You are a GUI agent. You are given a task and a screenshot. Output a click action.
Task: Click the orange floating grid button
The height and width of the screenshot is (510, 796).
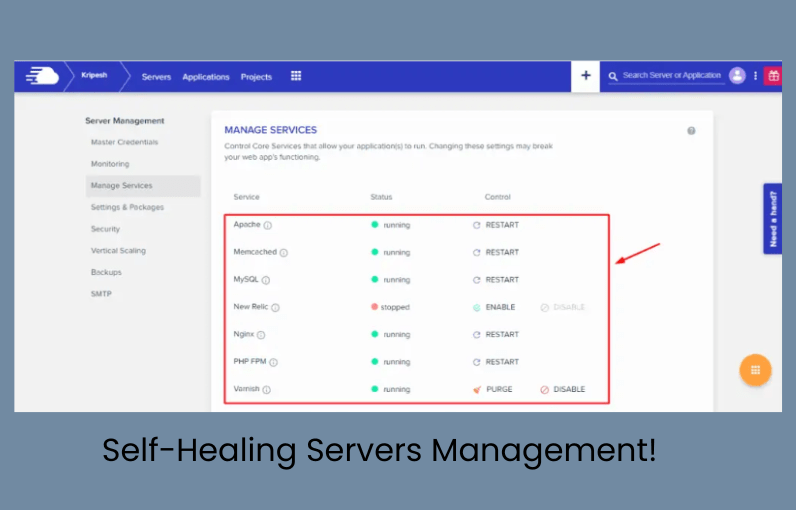click(755, 369)
